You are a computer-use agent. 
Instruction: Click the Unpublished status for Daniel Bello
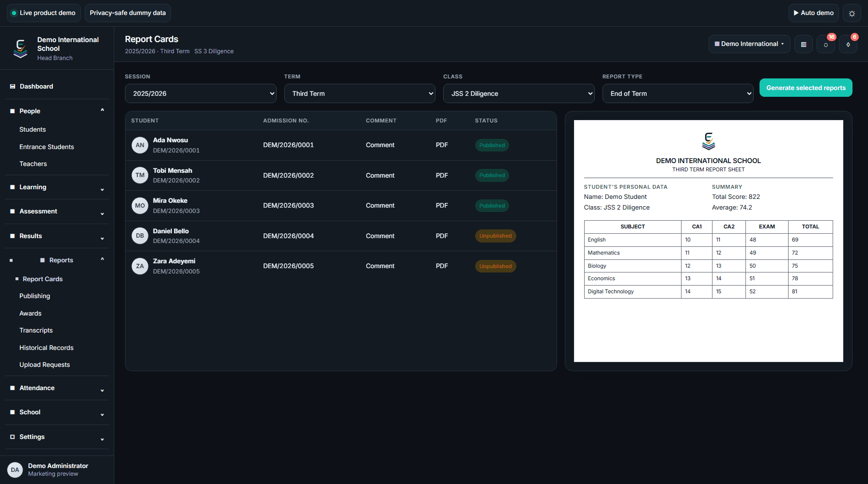(x=496, y=236)
